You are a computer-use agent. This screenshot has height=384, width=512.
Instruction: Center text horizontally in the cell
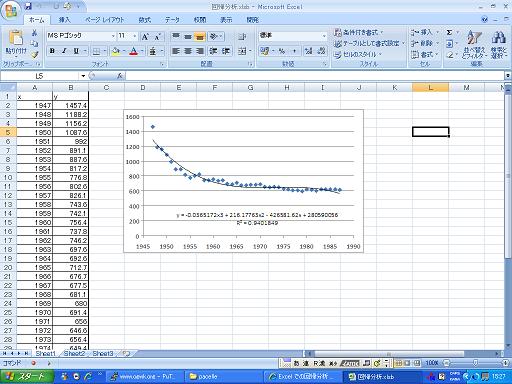coord(188,51)
